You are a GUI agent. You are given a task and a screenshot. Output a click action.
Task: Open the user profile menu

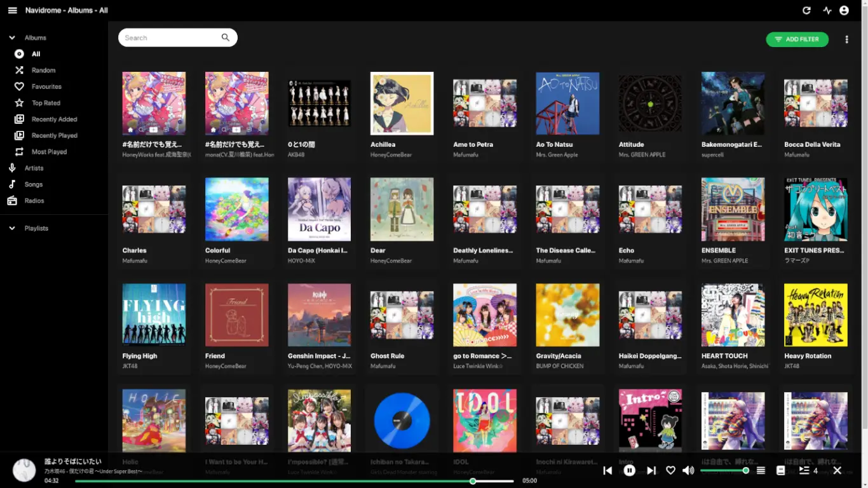tap(844, 10)
